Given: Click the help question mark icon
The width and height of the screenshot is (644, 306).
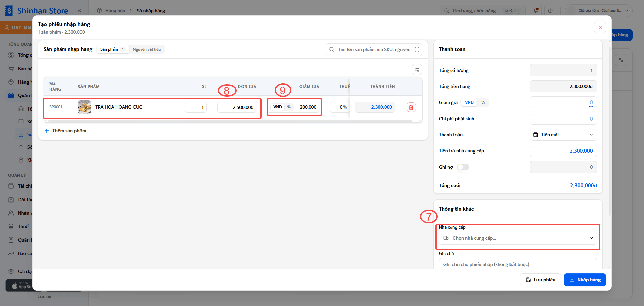Looking at the screenshot, I should click(x=550, y=11).
